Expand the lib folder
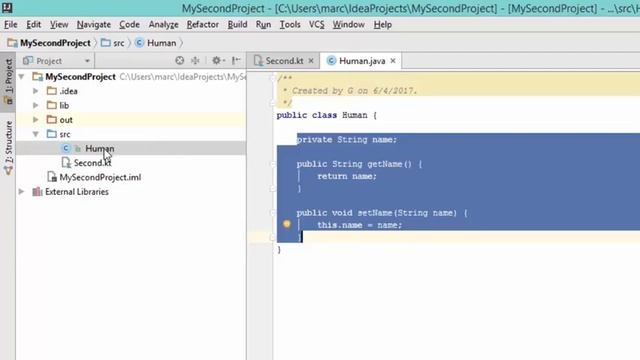The width and height of the screenshot is (640, 360). [36, 105]
